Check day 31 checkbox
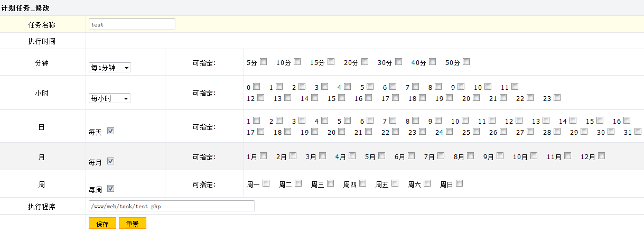 click(x=638, y=131)
